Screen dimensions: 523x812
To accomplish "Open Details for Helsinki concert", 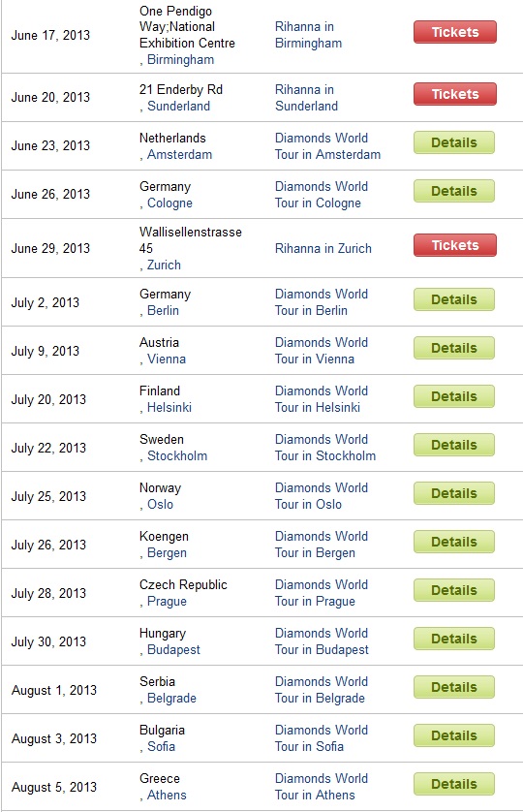I will point(454,396).
